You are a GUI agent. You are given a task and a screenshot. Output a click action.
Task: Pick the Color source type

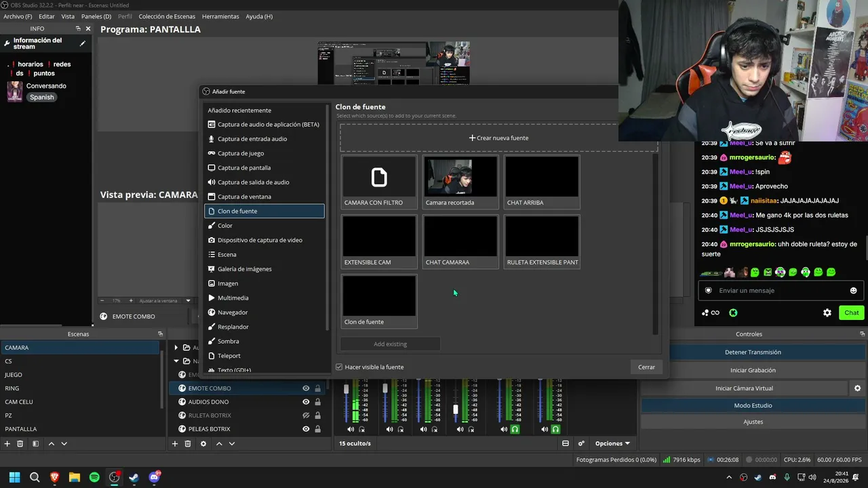click(x=264, y=226)
